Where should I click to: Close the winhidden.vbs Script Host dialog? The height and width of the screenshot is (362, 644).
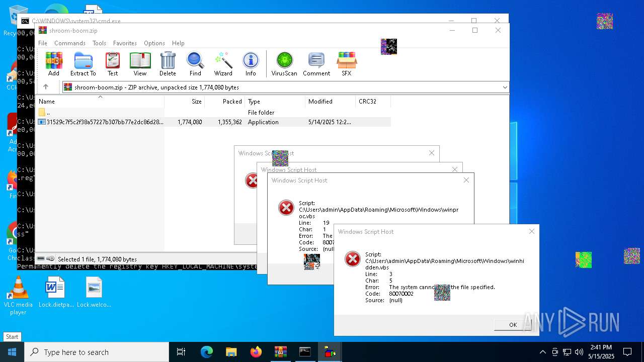[531, 231]
